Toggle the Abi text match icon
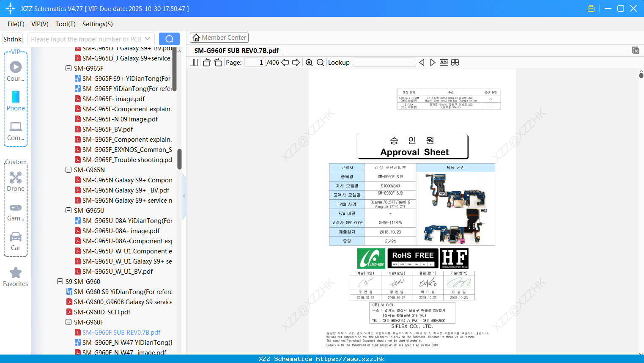The height and width of the screenshot is (363, 644). click(444, 62)
